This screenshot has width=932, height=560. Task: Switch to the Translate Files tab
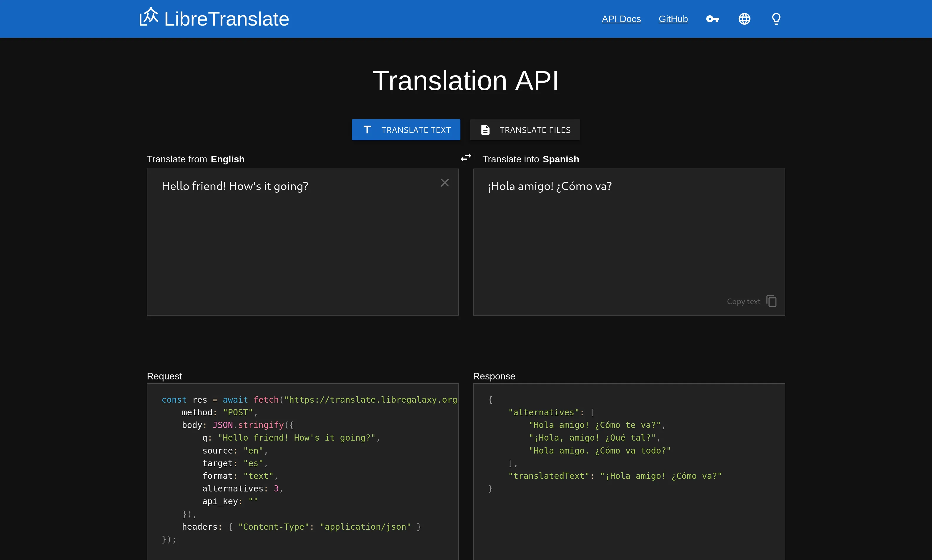(525, 130)
